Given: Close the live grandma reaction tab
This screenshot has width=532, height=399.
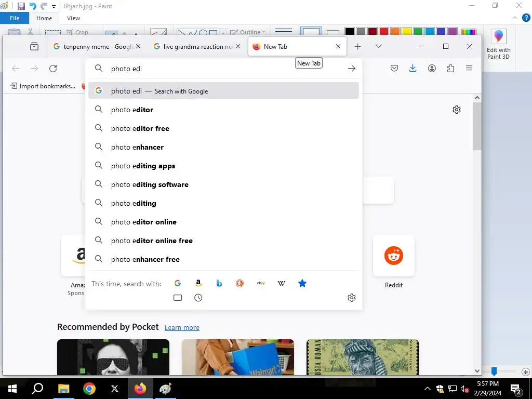Looking at the screenshot, I should point(238,46).
